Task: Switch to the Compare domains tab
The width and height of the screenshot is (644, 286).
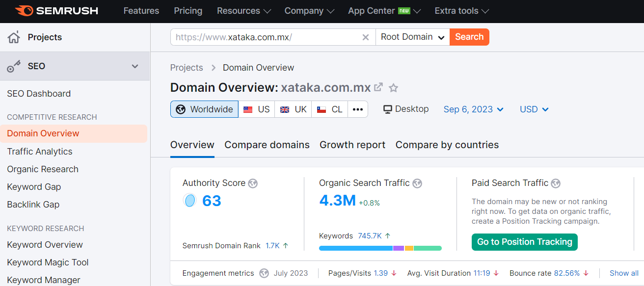Action: pos(267,145)
